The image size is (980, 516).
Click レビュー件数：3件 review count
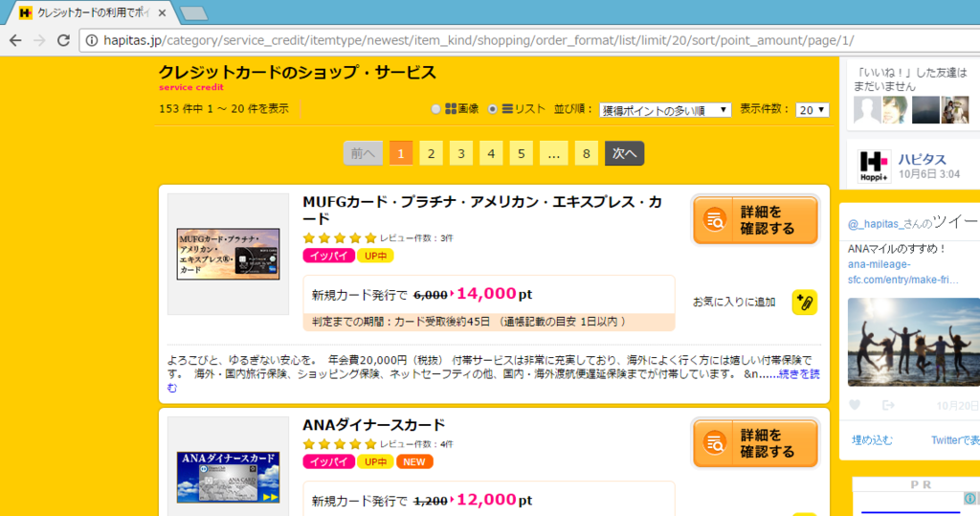(416, 238)
